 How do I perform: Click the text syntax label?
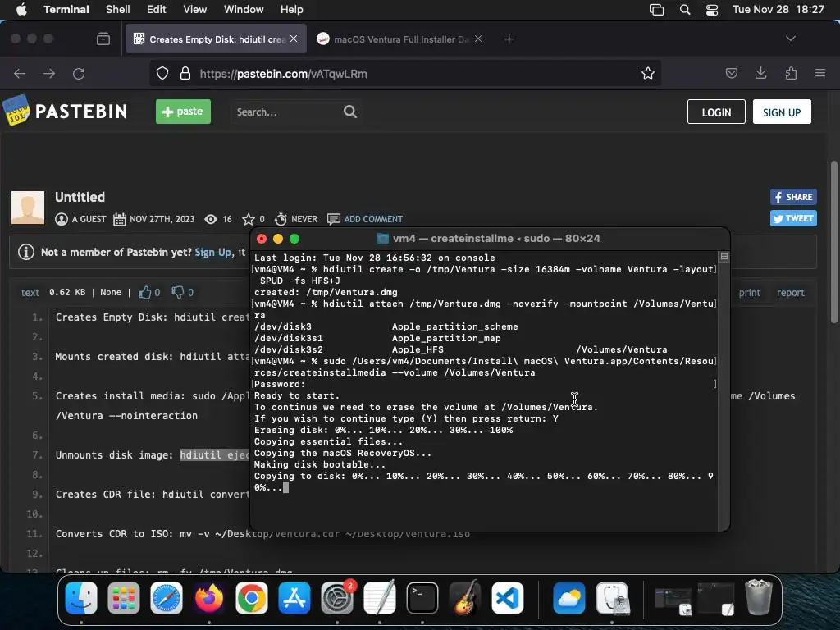tap(30, 293)
